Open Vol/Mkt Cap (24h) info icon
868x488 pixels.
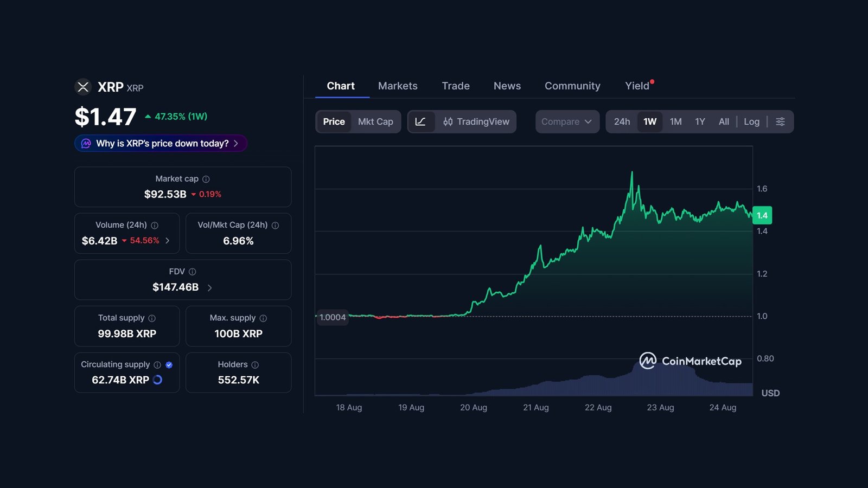coord(275,225)
